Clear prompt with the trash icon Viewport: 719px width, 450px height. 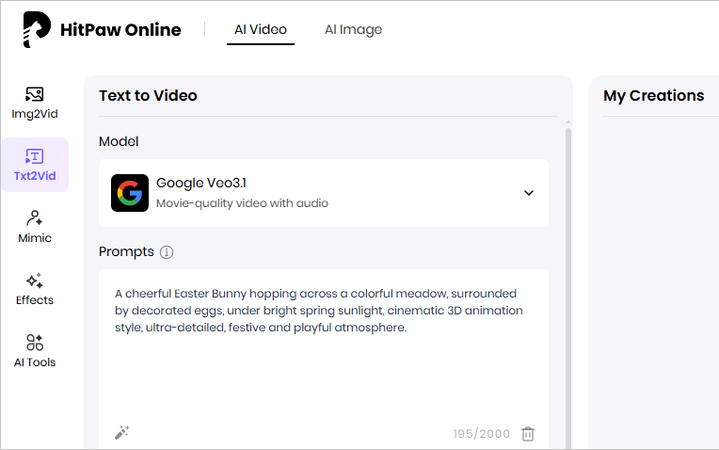coord(528,433)
